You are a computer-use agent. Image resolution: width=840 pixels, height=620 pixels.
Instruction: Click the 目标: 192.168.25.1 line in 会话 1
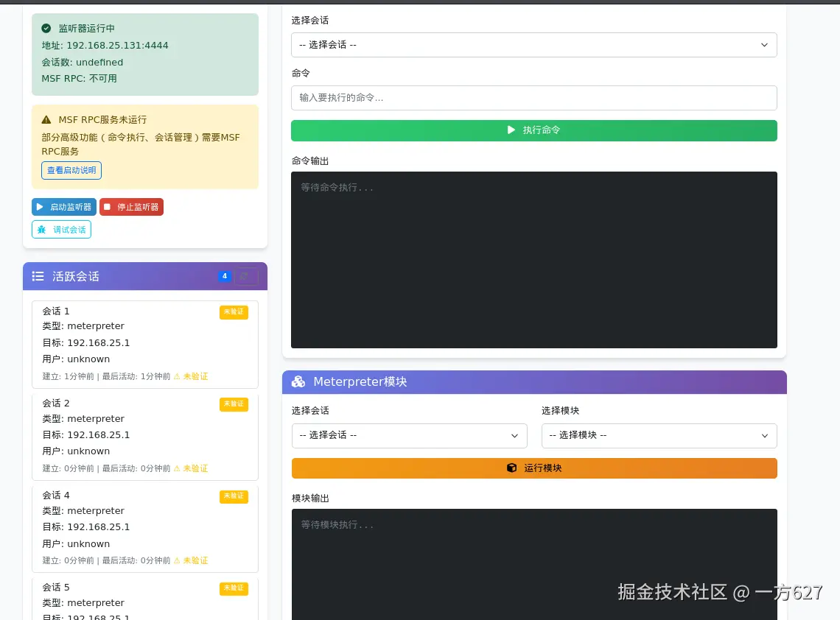(x=86, y=342)
